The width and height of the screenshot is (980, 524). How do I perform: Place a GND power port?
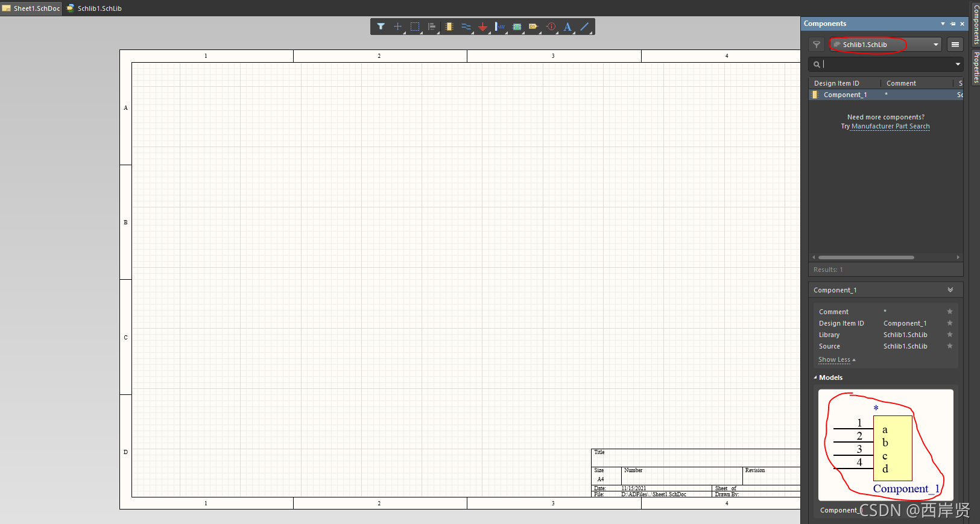[482, 27]
